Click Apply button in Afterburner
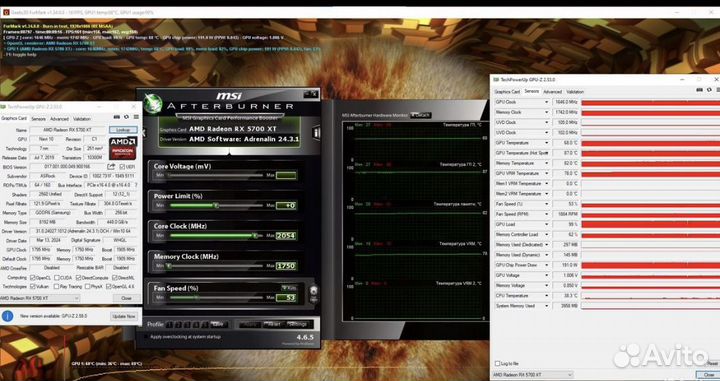 point(250,324)
